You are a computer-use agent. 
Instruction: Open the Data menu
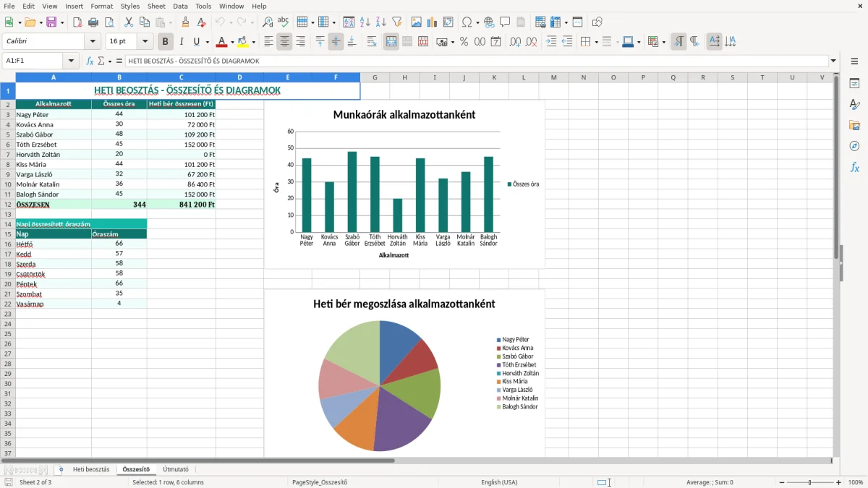(x=180, y=6)
